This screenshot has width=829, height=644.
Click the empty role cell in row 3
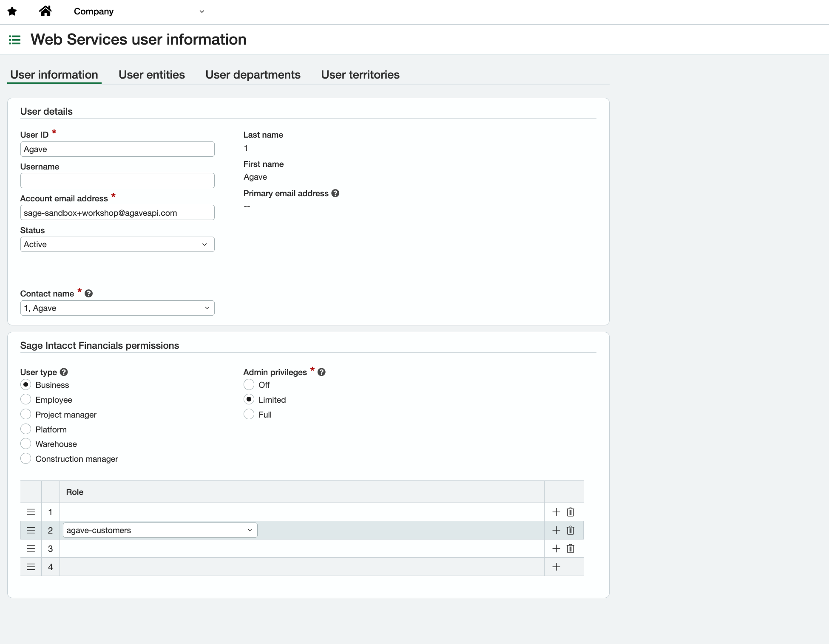[302, 548]
